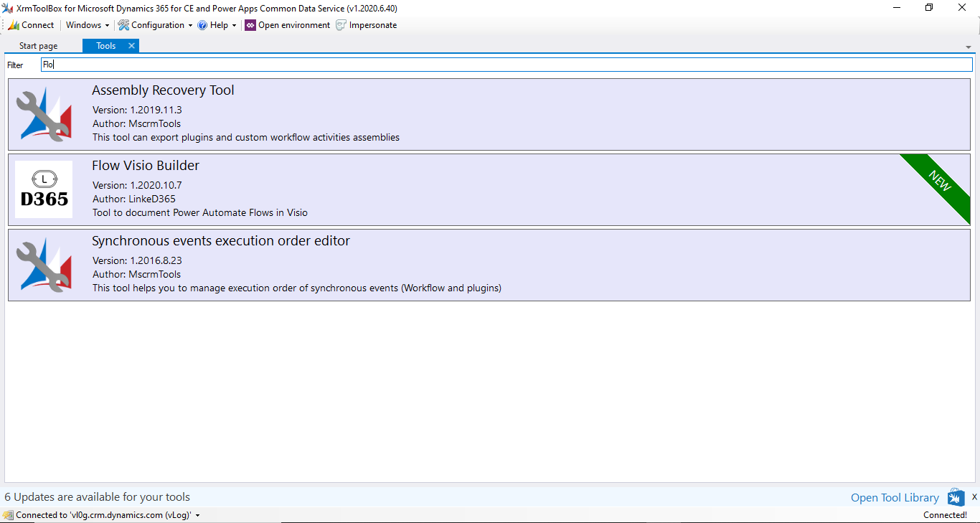Close the Tools tab

click(131, 46)
